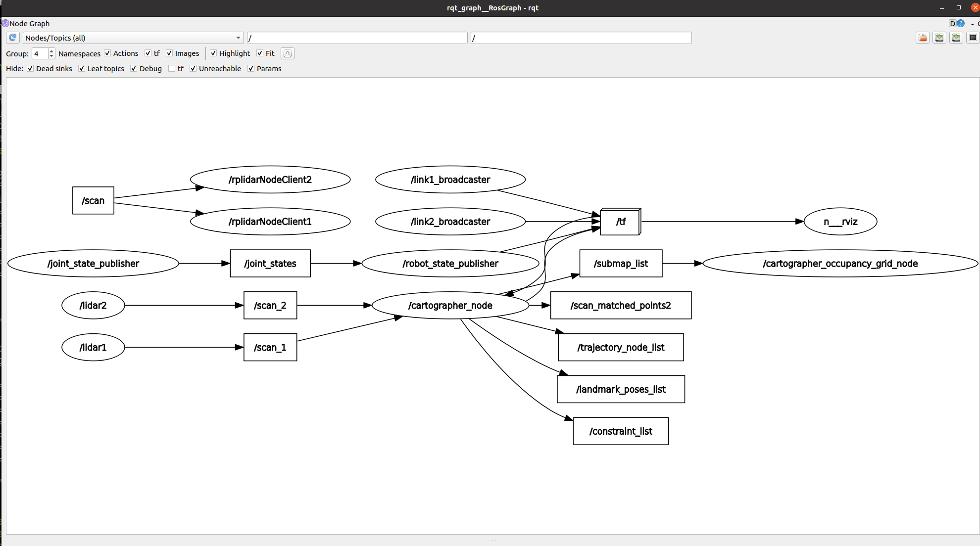Viewport: 980px width, 546px height.
Task: Enable the Hide tf checkbox
Action: [x=172, y=68]
